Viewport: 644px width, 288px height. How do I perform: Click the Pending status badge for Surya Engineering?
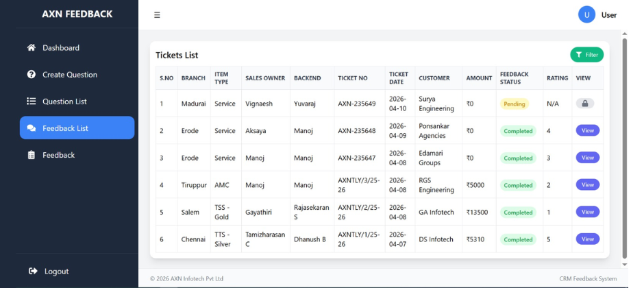tap(515, 104)
